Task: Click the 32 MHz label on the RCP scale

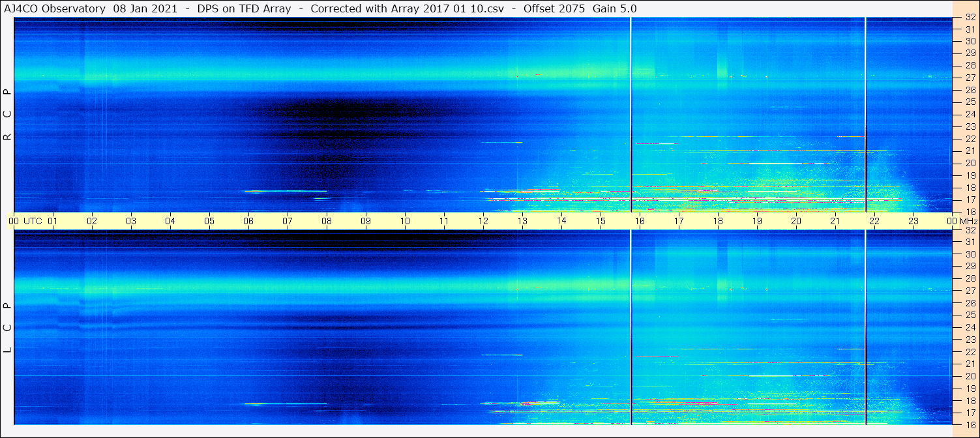Action: coord(970,18)
